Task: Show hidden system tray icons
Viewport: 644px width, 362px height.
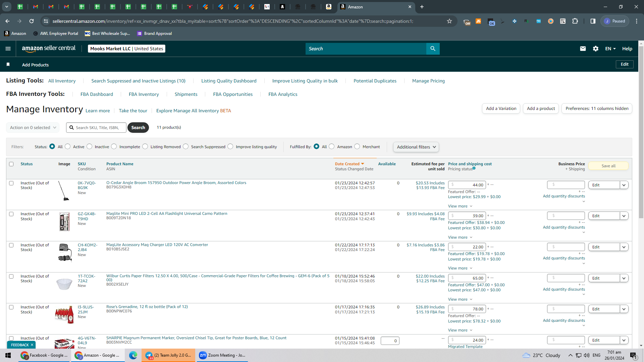Action: tap(570, 355)
